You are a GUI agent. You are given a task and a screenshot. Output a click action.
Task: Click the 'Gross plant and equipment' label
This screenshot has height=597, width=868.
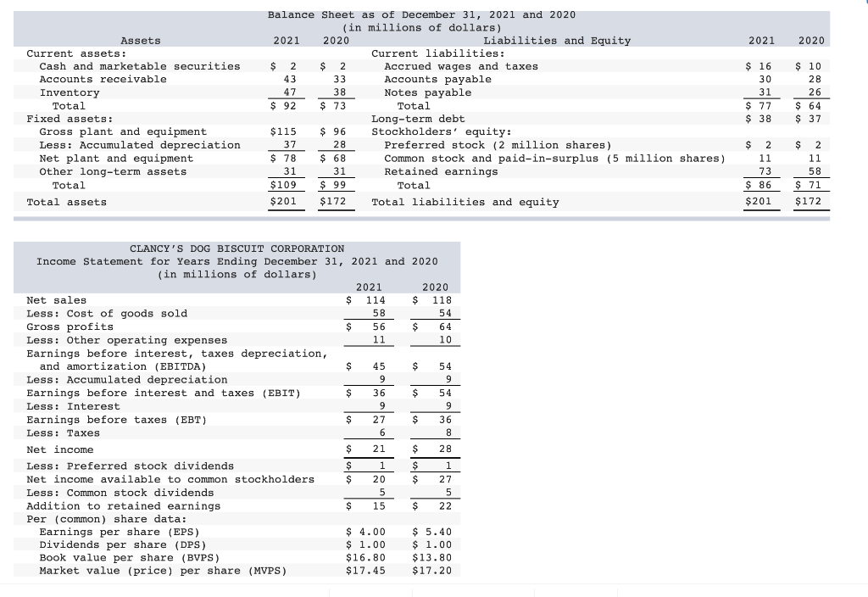123,131
